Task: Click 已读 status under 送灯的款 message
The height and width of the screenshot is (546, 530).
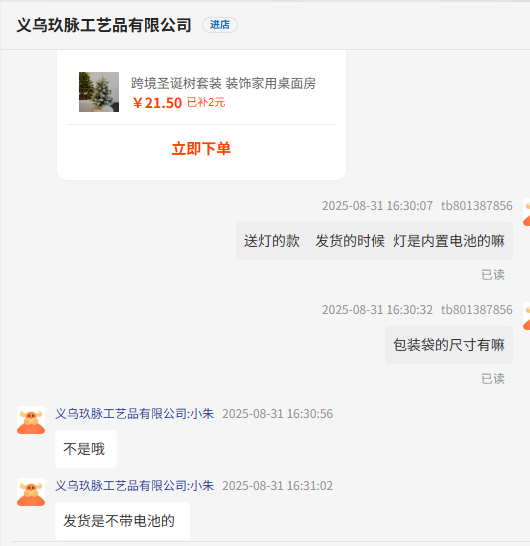Action: pos(493,275)
